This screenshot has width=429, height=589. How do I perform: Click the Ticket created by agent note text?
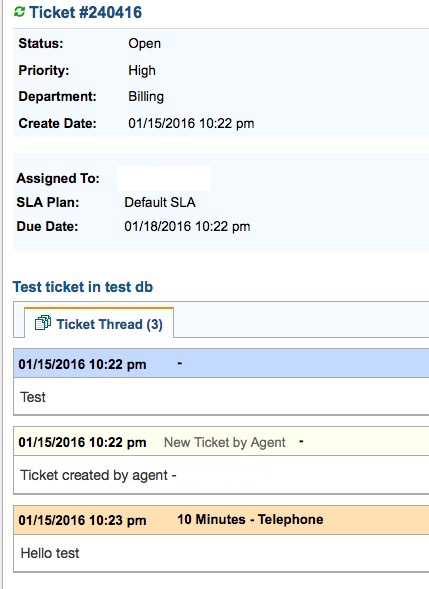[98, 475]
